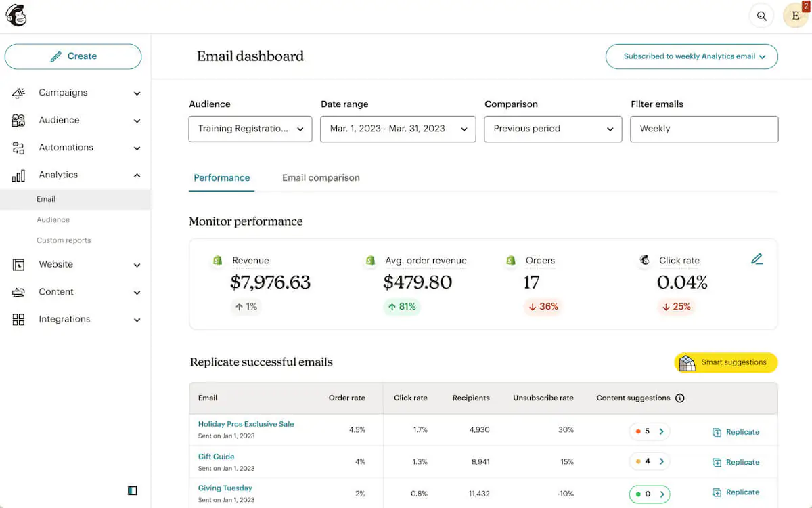Select the Website icon in the sidebar
The height and width of the screenshot is (508, 812).
pyautogui.click(x=20, y=264)
